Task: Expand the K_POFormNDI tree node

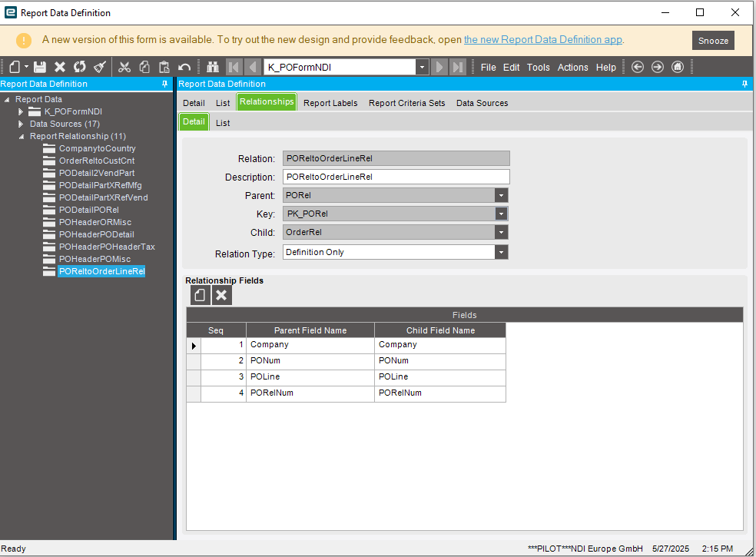Action: point(21,112)
